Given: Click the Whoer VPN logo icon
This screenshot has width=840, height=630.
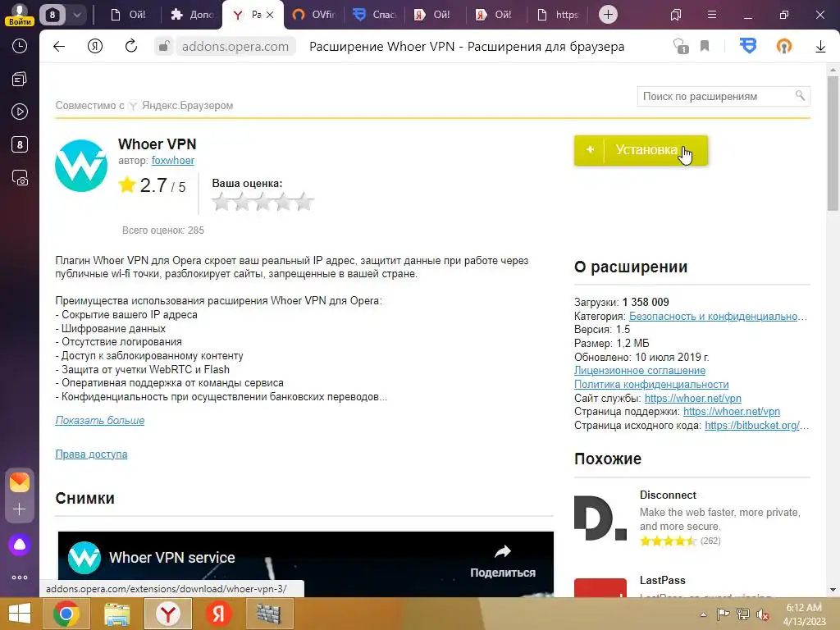Looking at the screenshot, I should [x=81, y=166].
